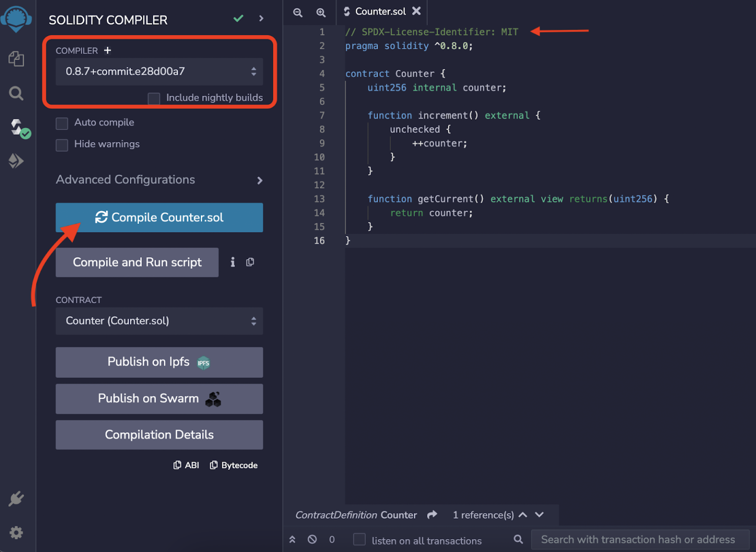Select the Solidity Compiler sidebar icon
Screen dimensions: 756x552
point(16,128)
